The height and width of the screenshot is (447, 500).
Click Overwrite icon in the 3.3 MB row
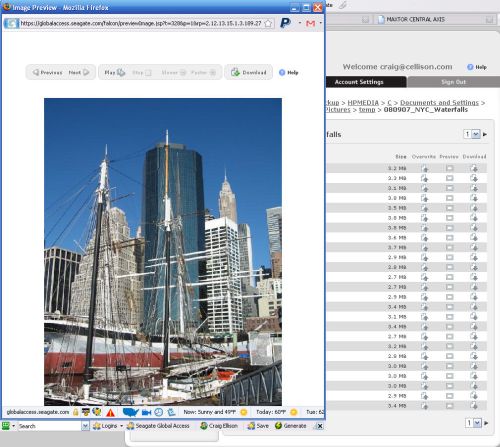tap(424, 178)
